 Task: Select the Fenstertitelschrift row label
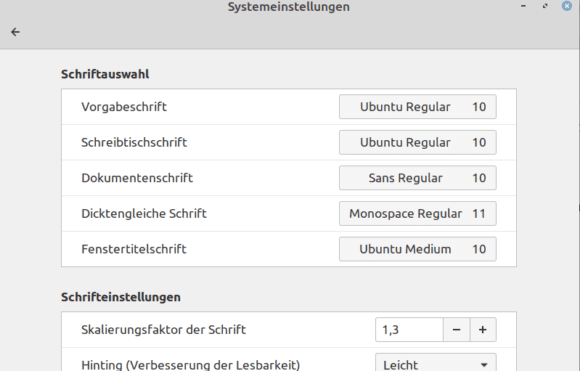134,249
